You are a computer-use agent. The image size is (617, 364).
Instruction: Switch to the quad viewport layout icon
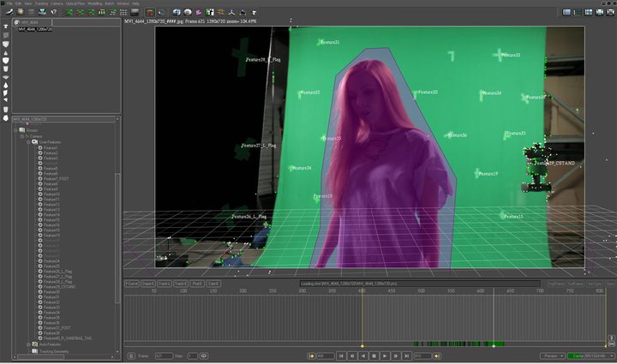click(x=588, y=12)
